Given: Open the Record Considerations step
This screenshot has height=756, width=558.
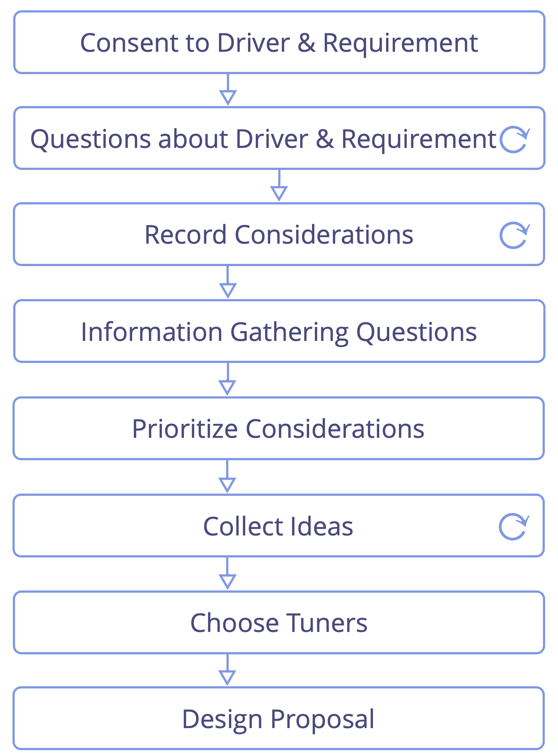Looking at the screenshot, I should tap(279, 234).
